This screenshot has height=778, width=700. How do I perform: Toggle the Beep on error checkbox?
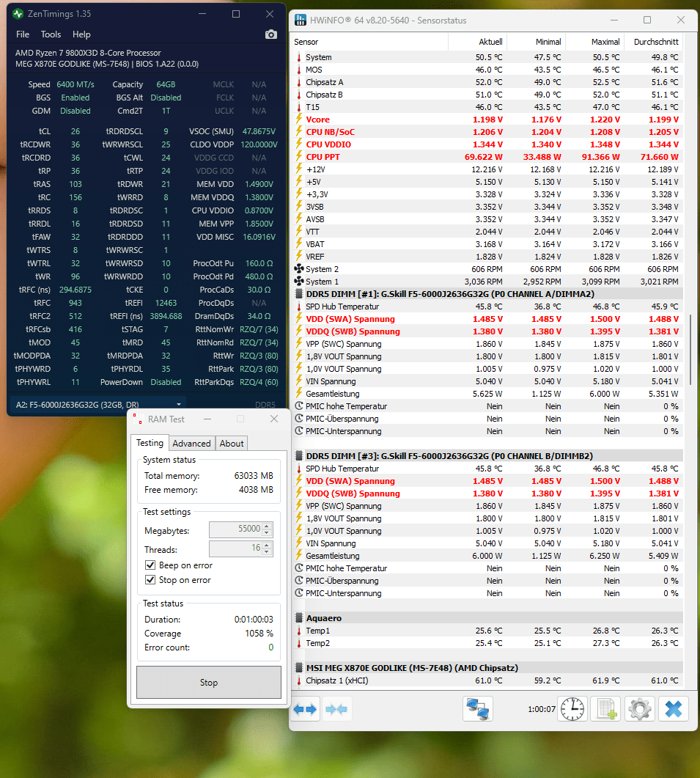(x=150, y=565)
